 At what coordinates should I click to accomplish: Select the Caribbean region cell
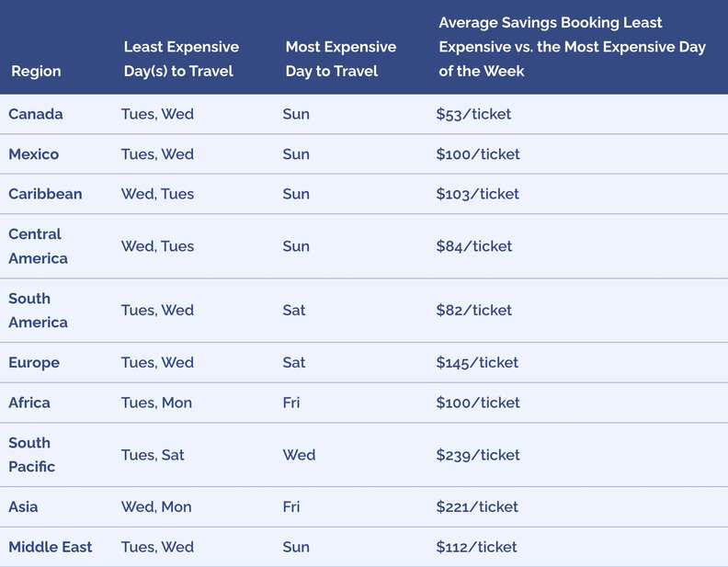45,194
